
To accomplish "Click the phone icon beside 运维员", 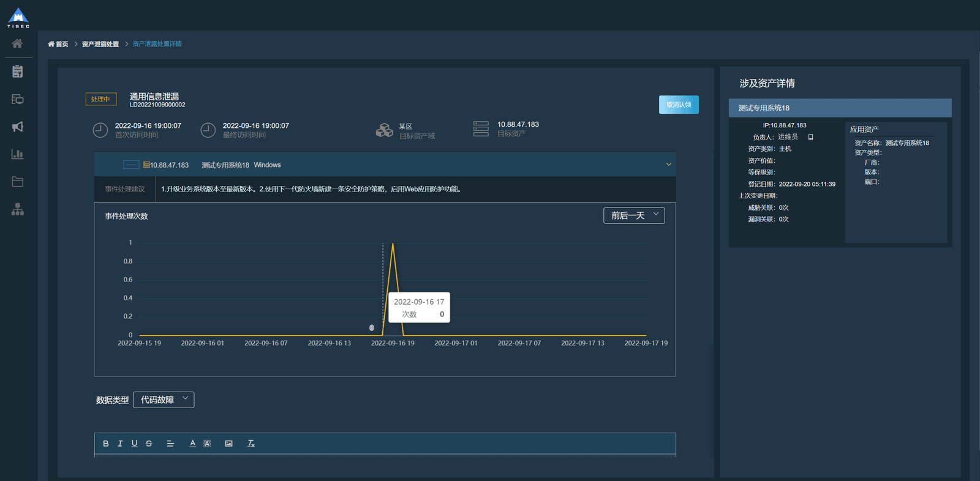I will click(810, 137).
